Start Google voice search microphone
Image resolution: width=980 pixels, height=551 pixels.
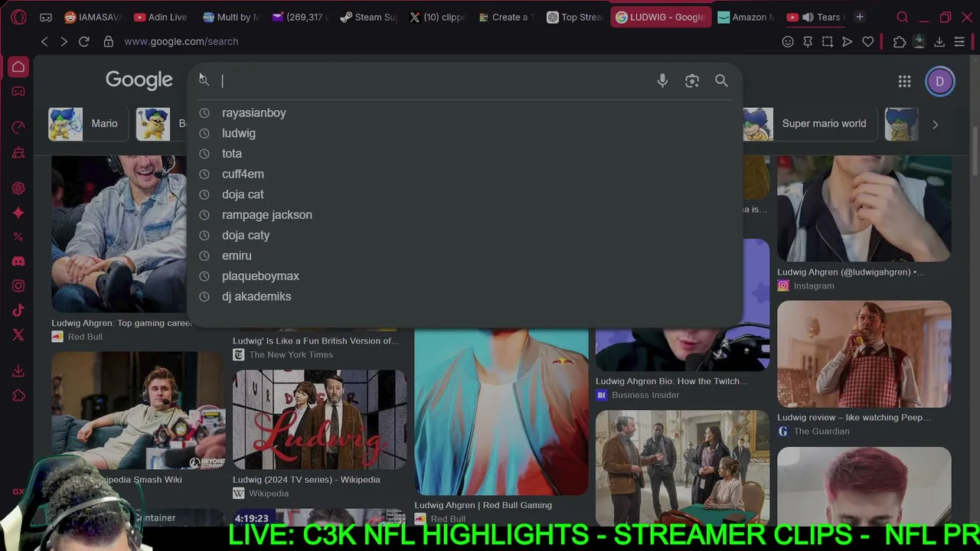[x=663, y=80]
